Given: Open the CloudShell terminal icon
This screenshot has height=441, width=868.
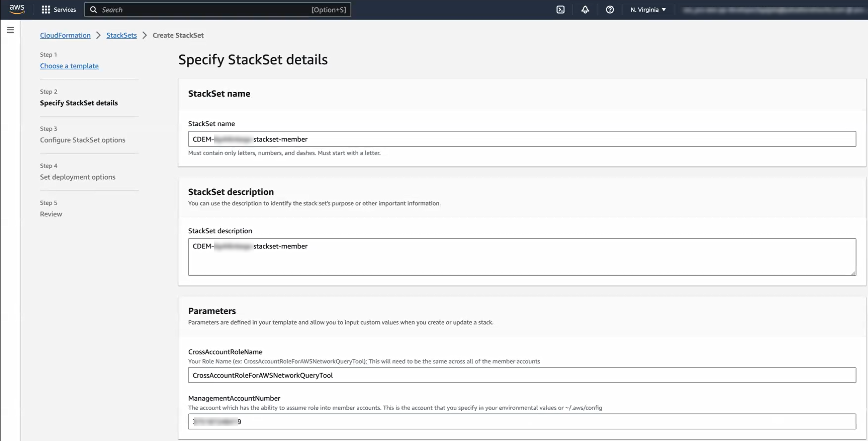Looking at the screenshot, I should click(x=560, y=9).
